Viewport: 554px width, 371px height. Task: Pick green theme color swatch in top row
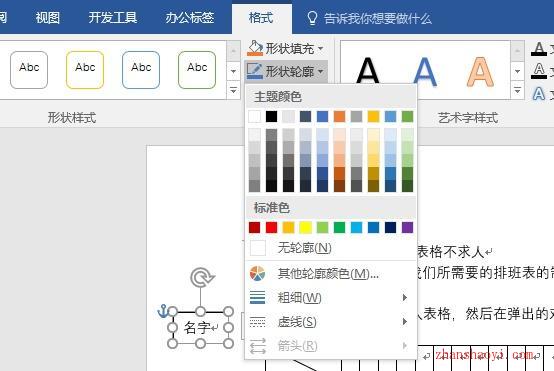click(x=407, y=116)
